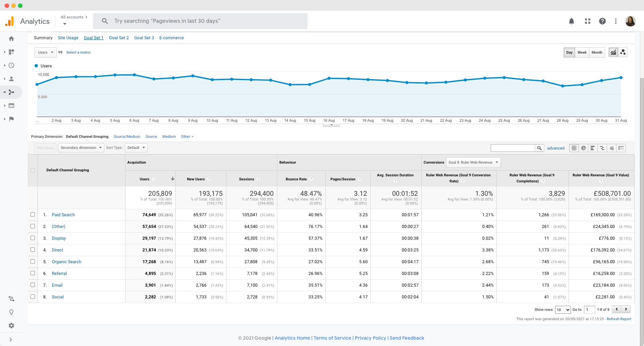Check the Paid Search row checkbox
Screen dimensions: 644x346
tap(33, 215)
